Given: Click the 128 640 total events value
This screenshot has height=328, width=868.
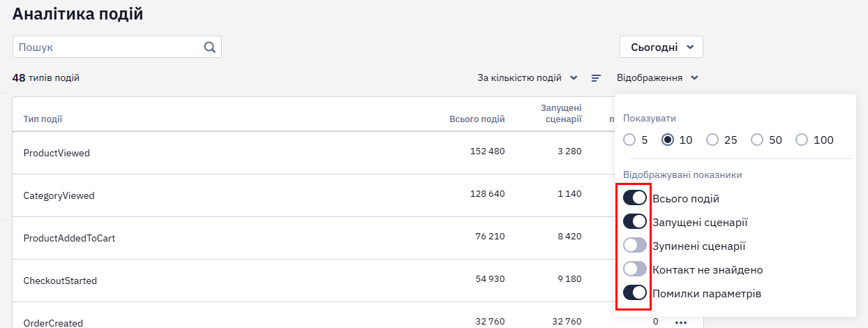Looking at the screenshot, I should tap(487, 194).
